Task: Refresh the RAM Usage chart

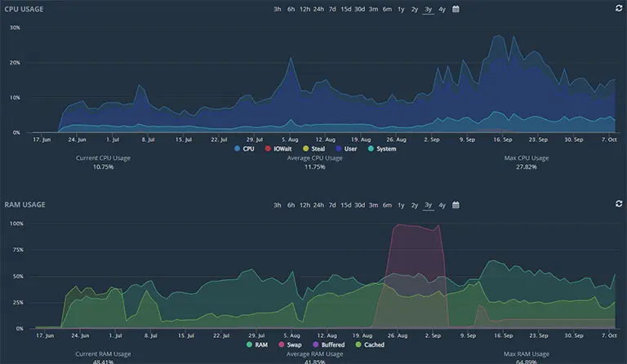Action: (619, 204)
